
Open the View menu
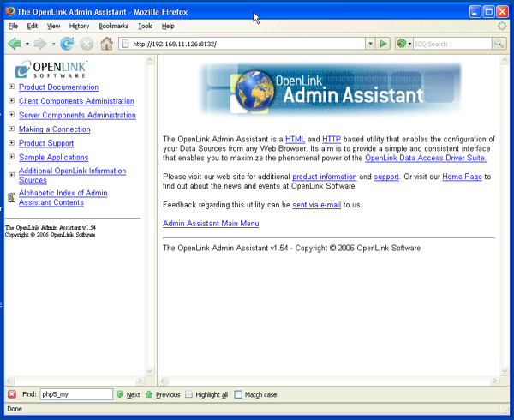click(x=53, y=26)
